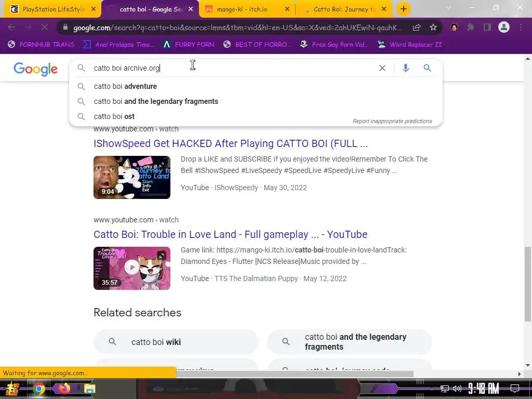Open the IShowSpeed video thumbnail
This screenshot has height=399, width=532.
coord(132,177)
